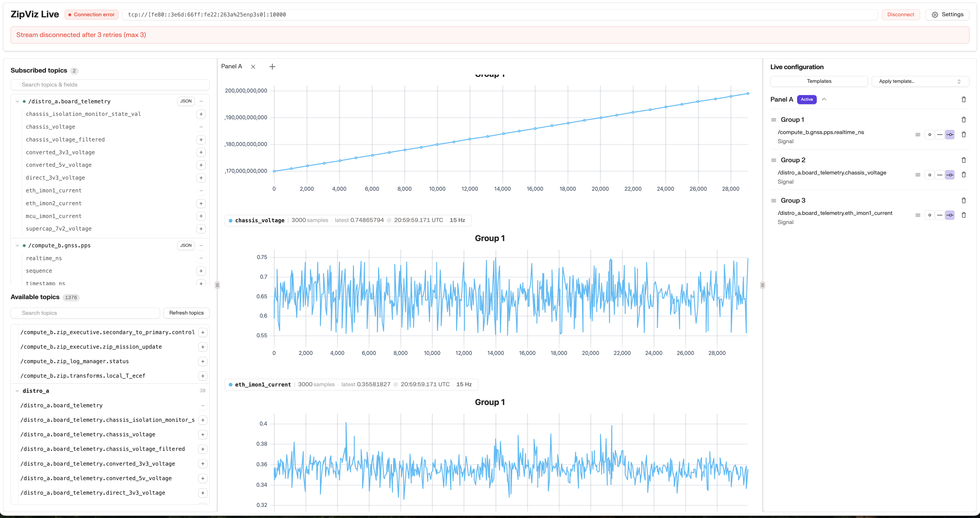The width and height of the screenshot is (980, 518).
Task: Unsubscribe /distro_a.board_telemetry using its minus icon
Action: tap(201, 102)
